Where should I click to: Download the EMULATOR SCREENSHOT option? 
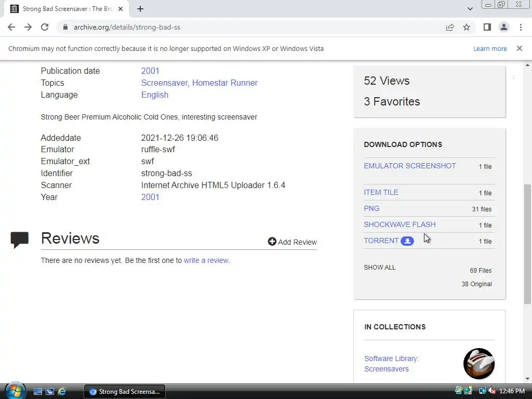410,166
